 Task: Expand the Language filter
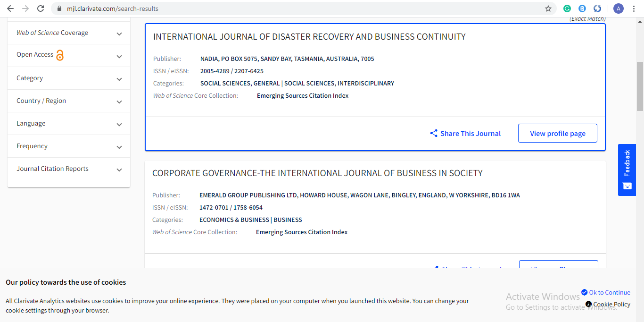coord(69,123)
